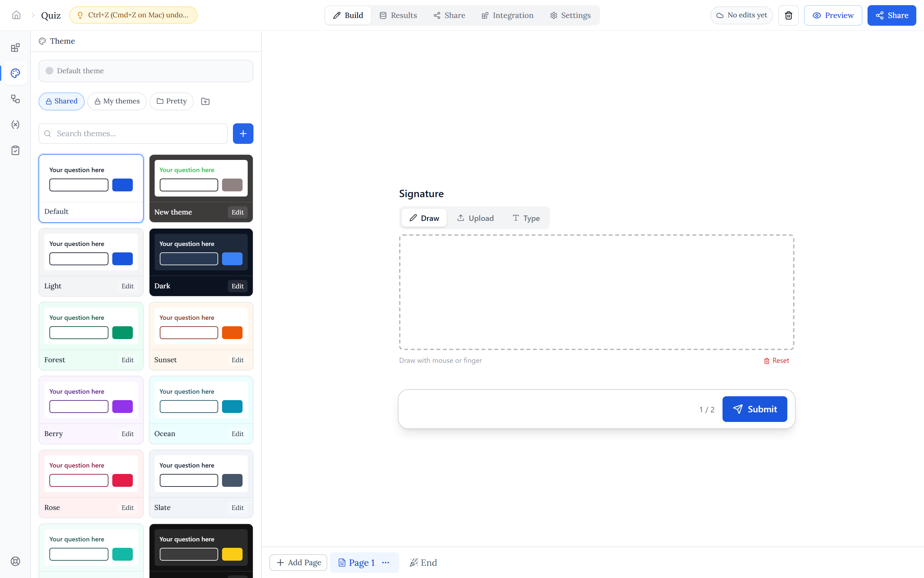Edit the New theme
The width and height of the screenshot is (924, 578).
tap(237, 212)
